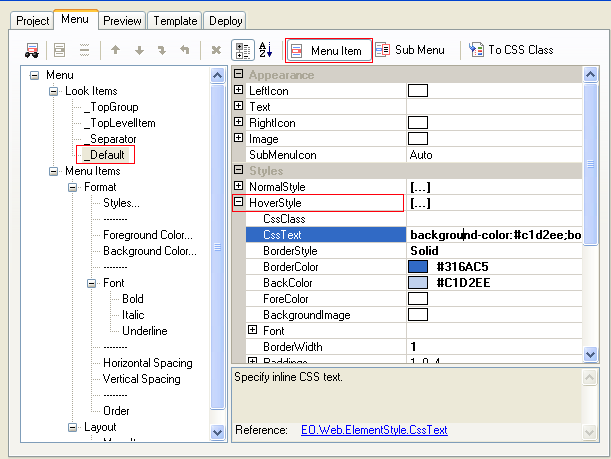611x459 pixels.
Task: Click the delete X icon in toolbar
Action: 216,50
